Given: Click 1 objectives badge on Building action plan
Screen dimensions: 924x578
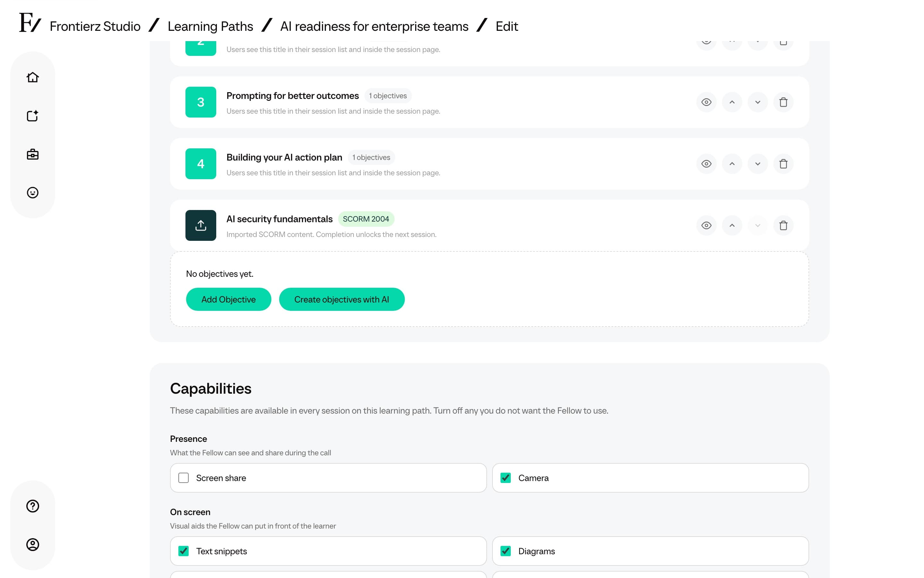Looking at the screenshot, I should coord(371,157).
